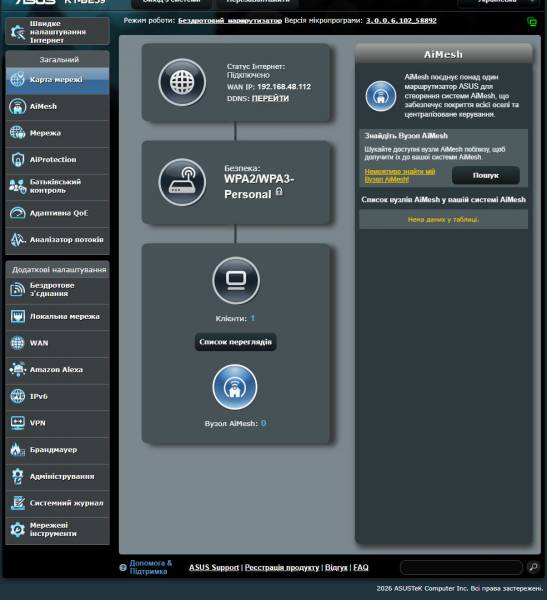The image size is (547, 600).
Task: Open Бездротове з'єднання settings
Action: pos(58,290)
